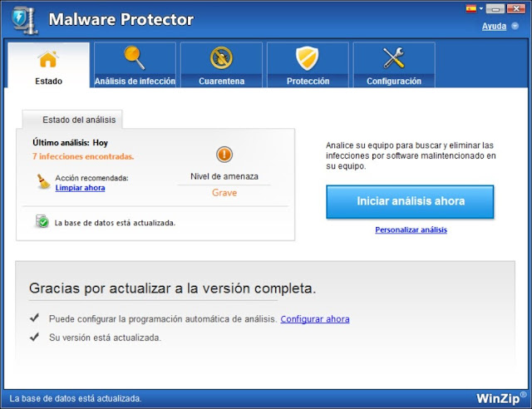
Task: Minimize the Malware Protector window
Action: point(495,9)
